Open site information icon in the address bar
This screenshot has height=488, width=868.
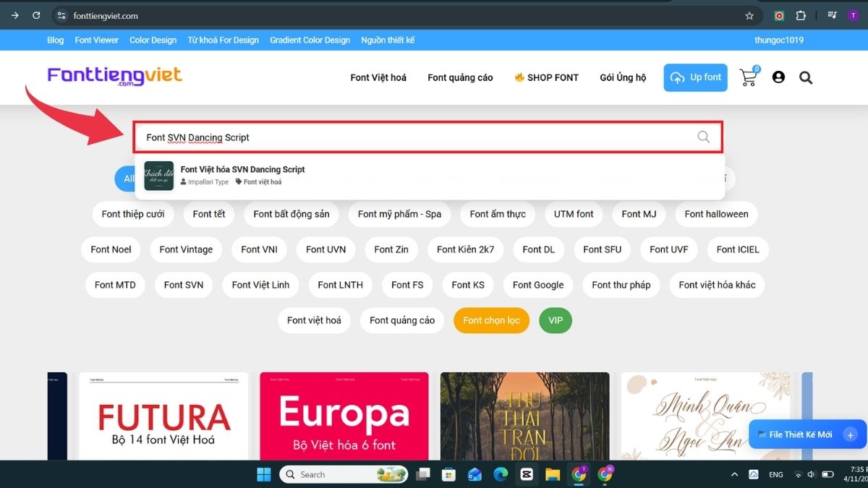click(x=61, y=15)
